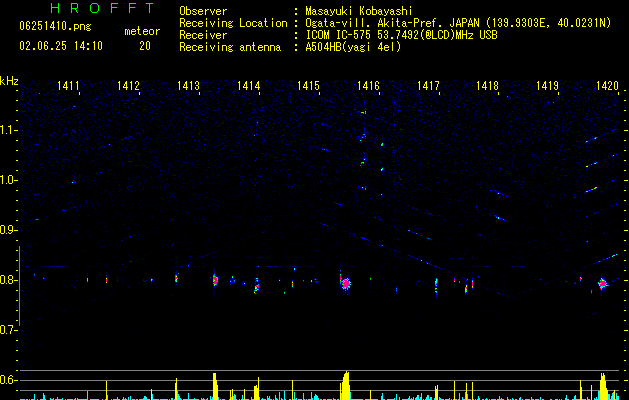Select the filename 06251410.png
The height and width of the screenshot is (400, 629).
55,27
